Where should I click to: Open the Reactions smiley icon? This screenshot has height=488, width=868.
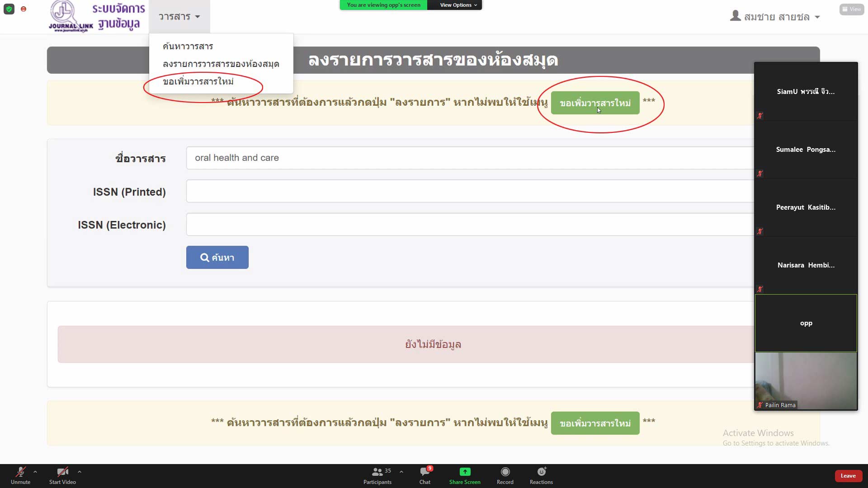[541, 472]
